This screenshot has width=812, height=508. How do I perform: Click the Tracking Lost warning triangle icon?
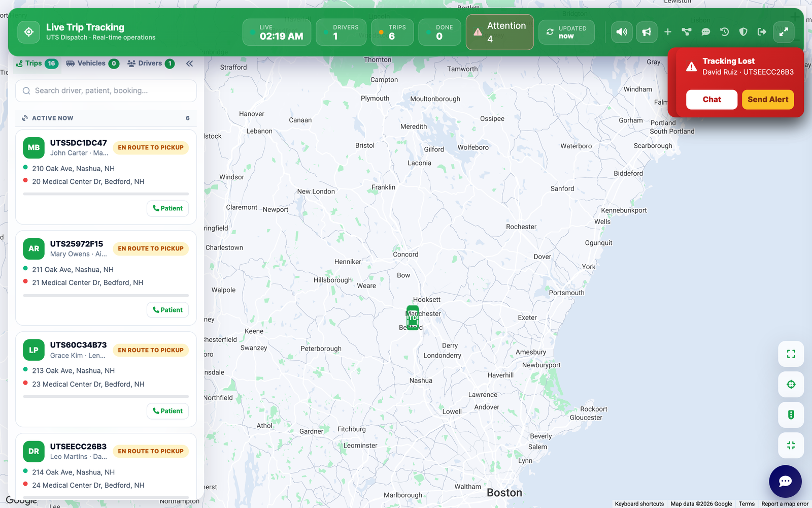691,67
